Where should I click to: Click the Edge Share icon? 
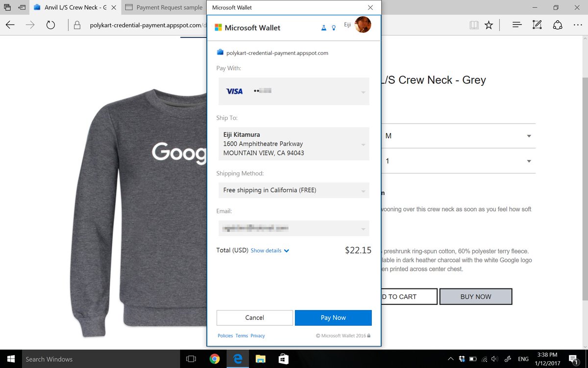pos(558,25)
